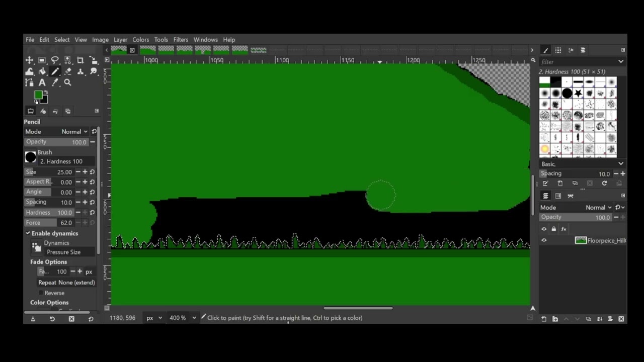
Task: Open the ruler unit px dropdown in status bar
Action: 154,318
